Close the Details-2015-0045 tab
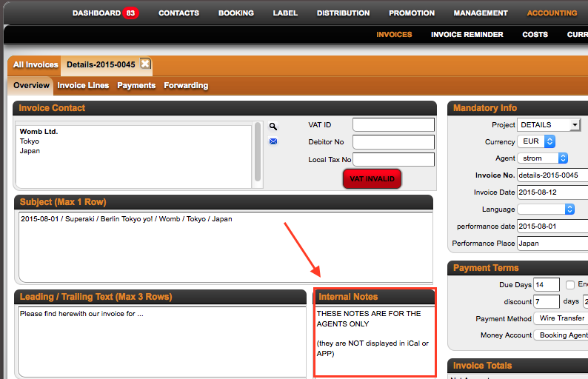 click(x=145, y=64)
